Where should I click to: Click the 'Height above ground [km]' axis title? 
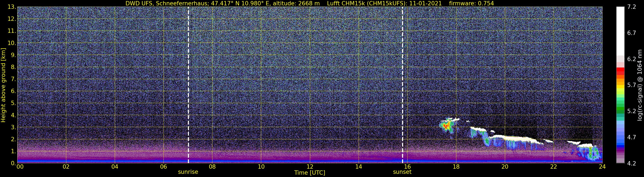[3, 85]
